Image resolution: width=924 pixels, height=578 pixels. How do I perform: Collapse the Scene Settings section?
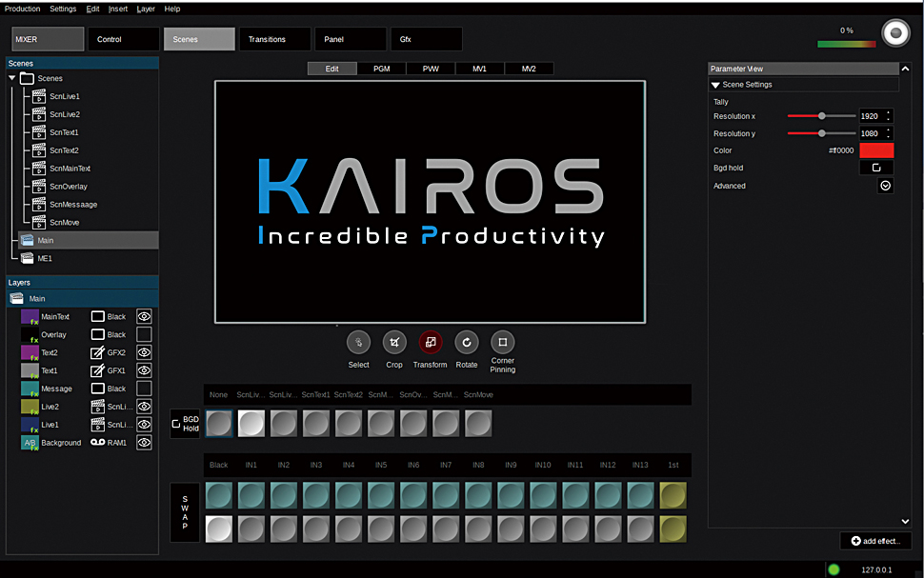click(x=715, y=85)
